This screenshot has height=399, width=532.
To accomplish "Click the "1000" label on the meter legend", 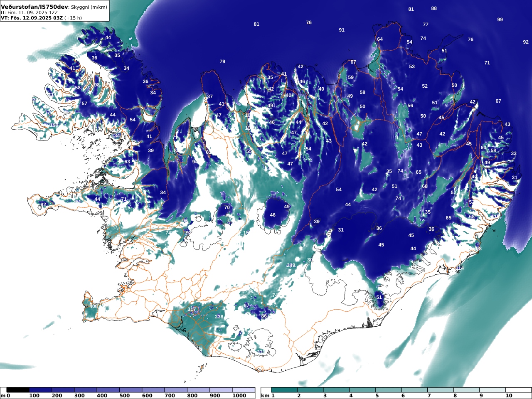I will (x=239, y=396).
